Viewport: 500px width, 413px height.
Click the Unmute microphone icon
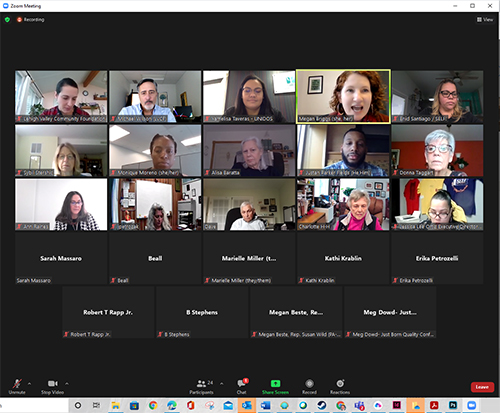[17, 383]
